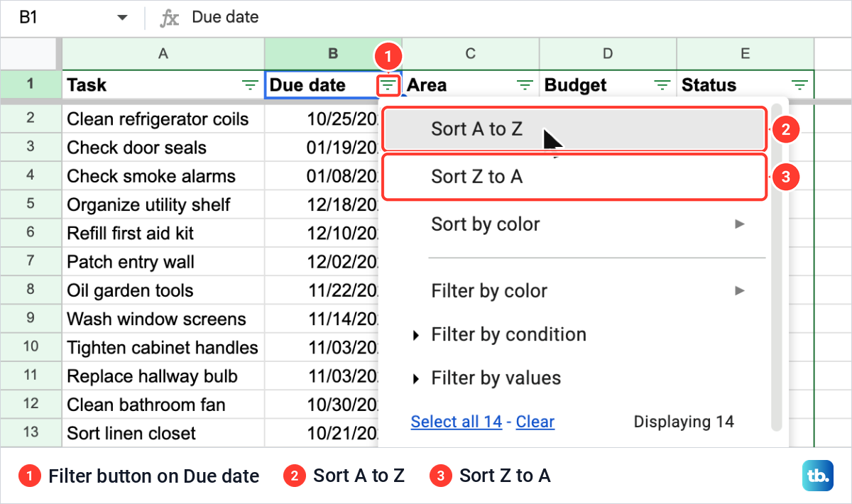Click the due date cell starting 12/18
852x504 pixels.
click(x=322, y=204)
